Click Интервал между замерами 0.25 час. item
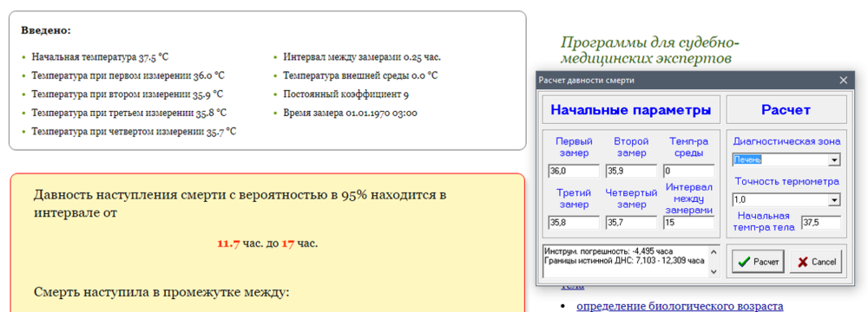Viewport: 868px width, 312px height. (362, 56)
